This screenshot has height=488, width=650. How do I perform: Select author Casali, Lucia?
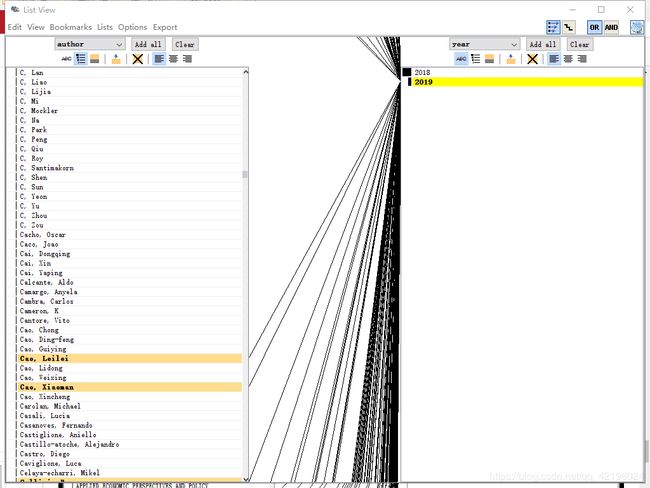point(130,416)
